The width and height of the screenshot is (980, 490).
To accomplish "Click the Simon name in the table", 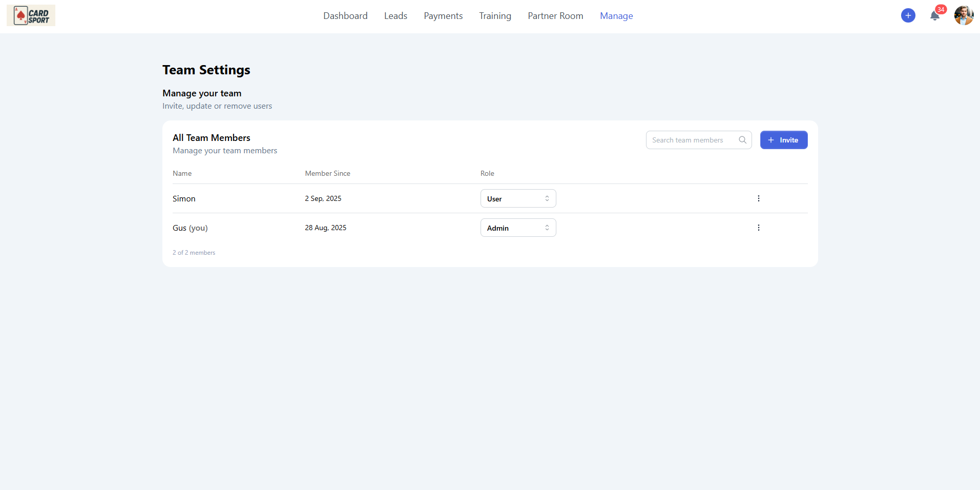I will 184,199.
